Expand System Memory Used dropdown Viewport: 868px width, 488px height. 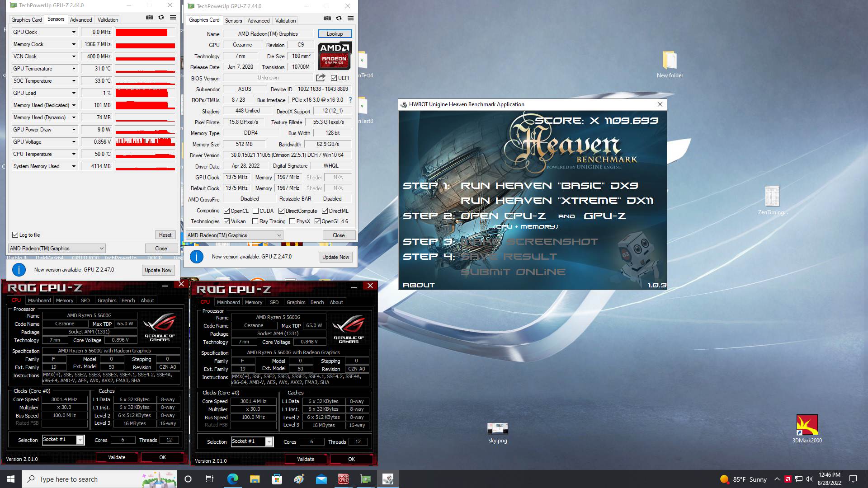click(x=74, y=166)
